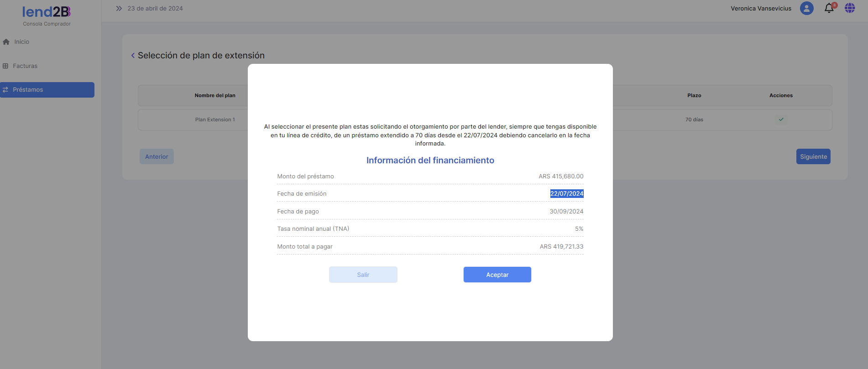868x369 pixels.
Task: Click the language globe icon
Action: click(x=850, y=8)
